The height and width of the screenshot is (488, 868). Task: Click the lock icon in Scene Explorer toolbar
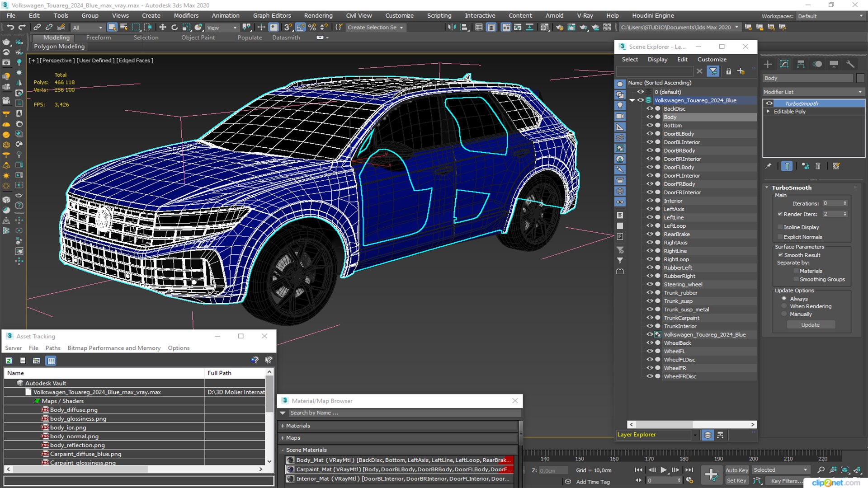[728, 71]
